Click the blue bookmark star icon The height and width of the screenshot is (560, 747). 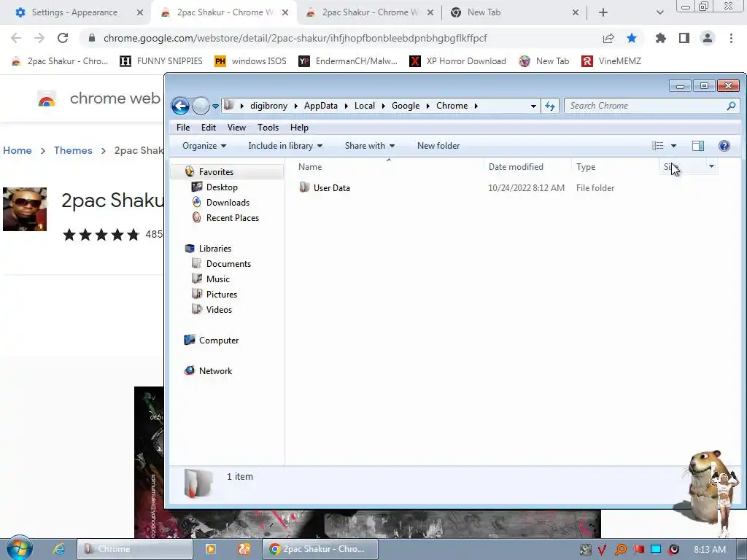pos(632,38)
